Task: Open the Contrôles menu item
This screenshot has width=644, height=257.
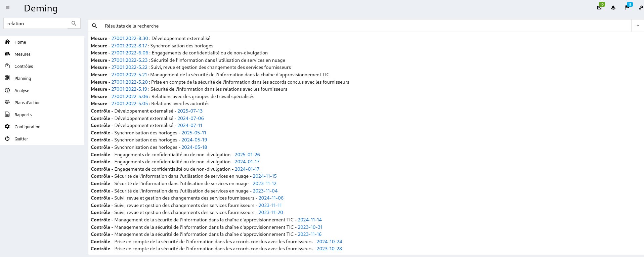Action: click(x=24, y=66)
